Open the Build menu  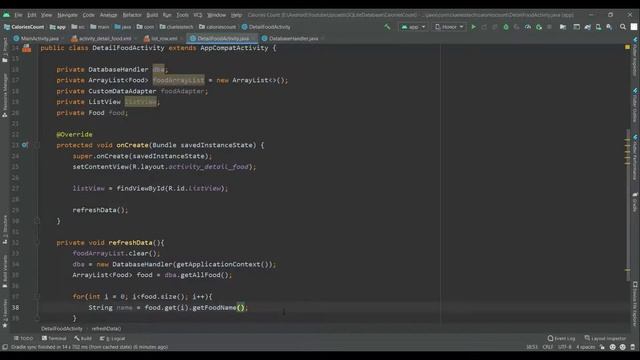[152, 15]
